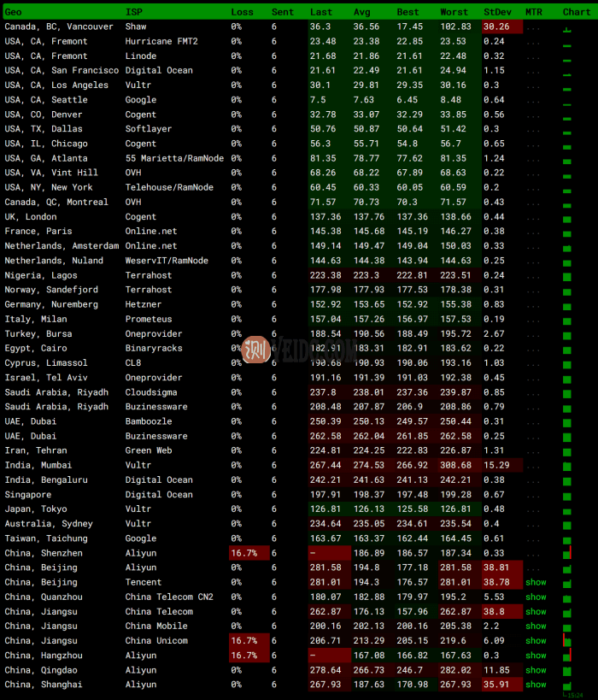Open MTR show link for Quanzhou China Telecom CN2
This screenshot has height=700, width=598.
coord(536,597)
